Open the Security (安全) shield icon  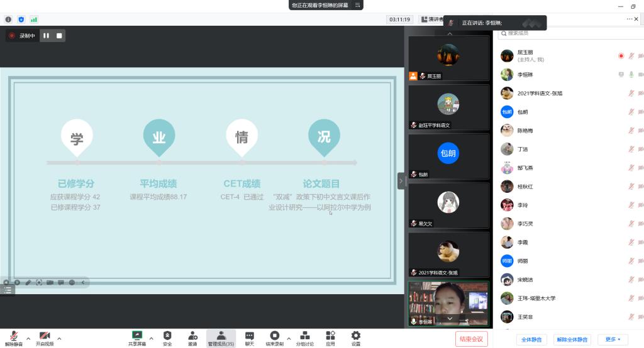167,336
